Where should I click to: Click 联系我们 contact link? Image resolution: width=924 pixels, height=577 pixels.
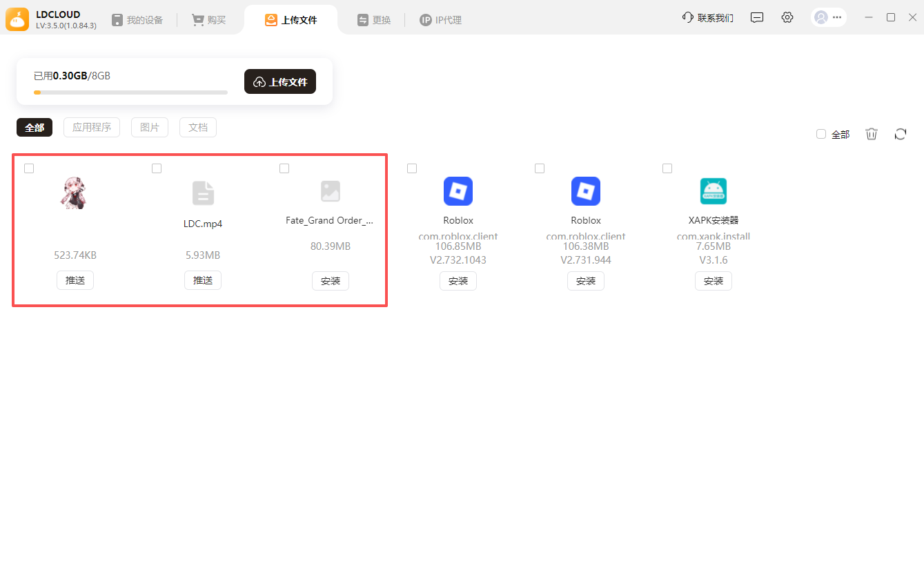point(708,18)
